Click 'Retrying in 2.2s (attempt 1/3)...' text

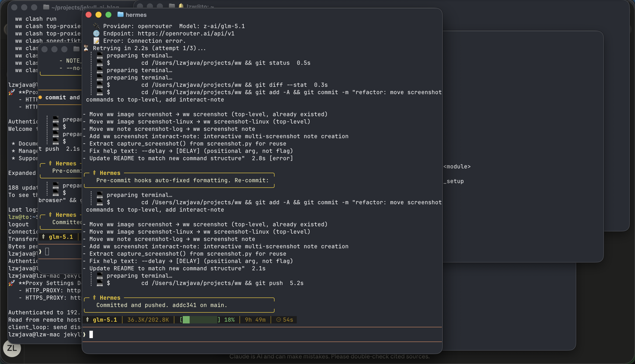149,48
